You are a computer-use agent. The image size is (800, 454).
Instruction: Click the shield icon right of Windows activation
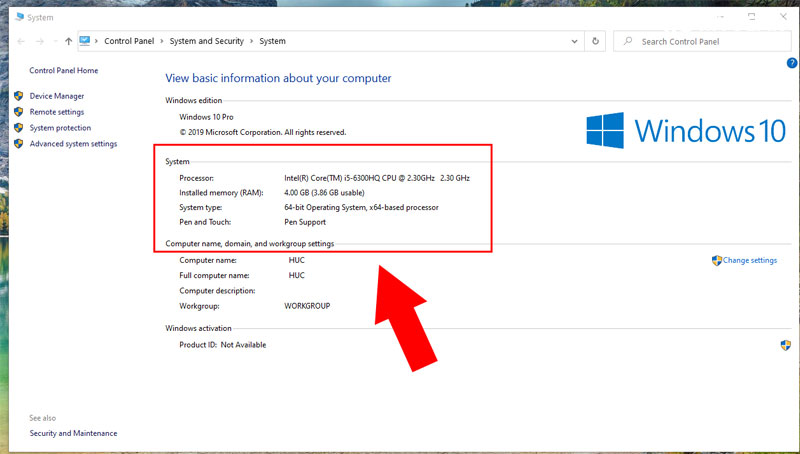pyautogui.click(x=786, y=344)
